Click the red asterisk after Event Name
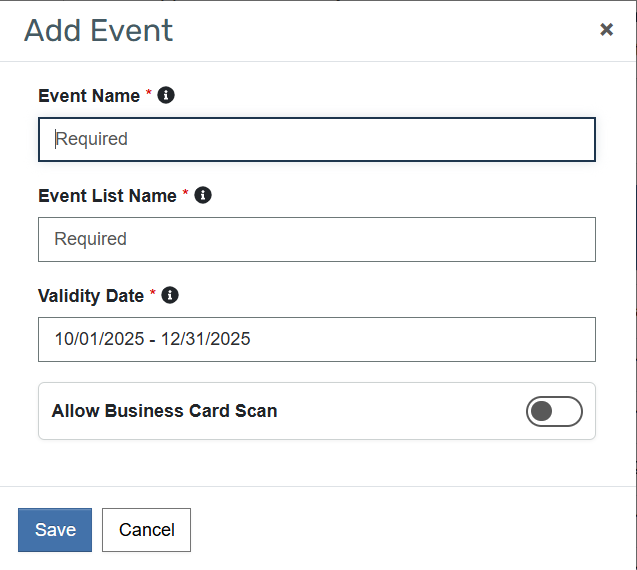Screen dimensions: 637x570 click(x=149, y=94)
